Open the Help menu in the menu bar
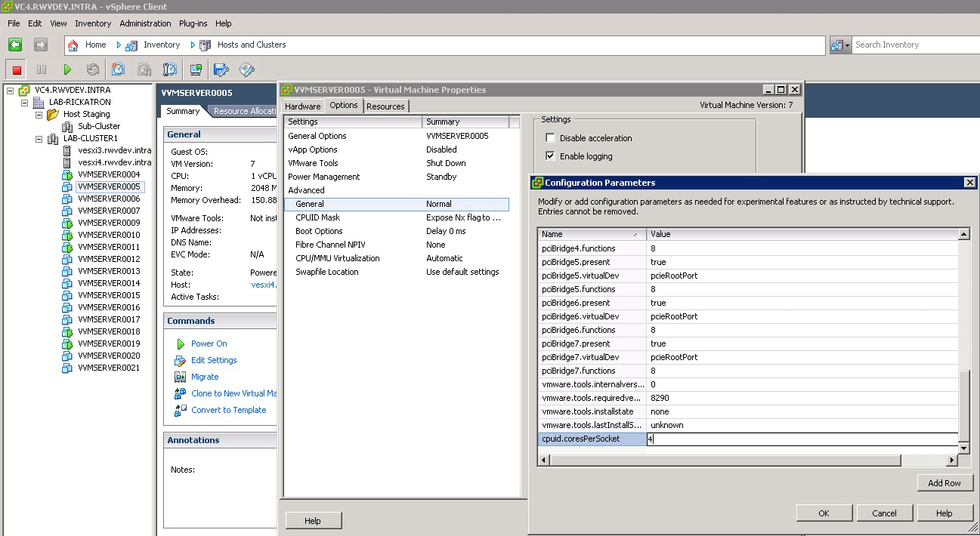This screenshot has width=980, height=536. pos(224,23)
